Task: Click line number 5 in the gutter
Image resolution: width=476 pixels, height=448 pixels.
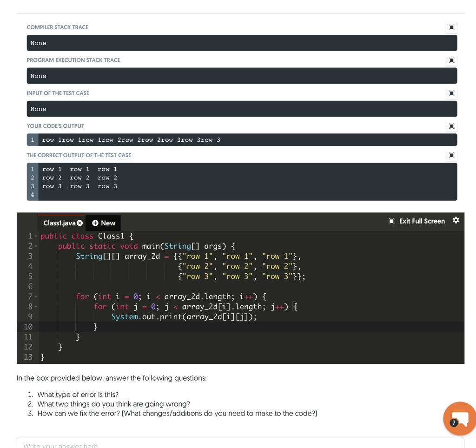Action: coord(30,276)
